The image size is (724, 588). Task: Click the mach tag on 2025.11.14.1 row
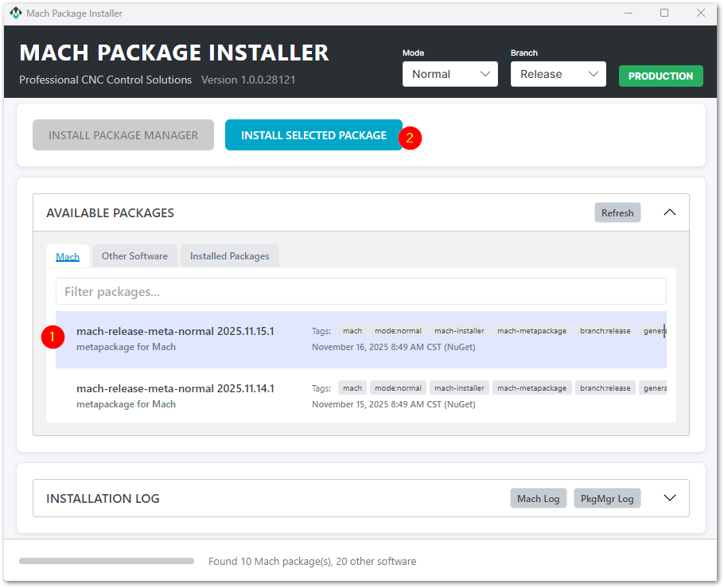pos(352,388)
